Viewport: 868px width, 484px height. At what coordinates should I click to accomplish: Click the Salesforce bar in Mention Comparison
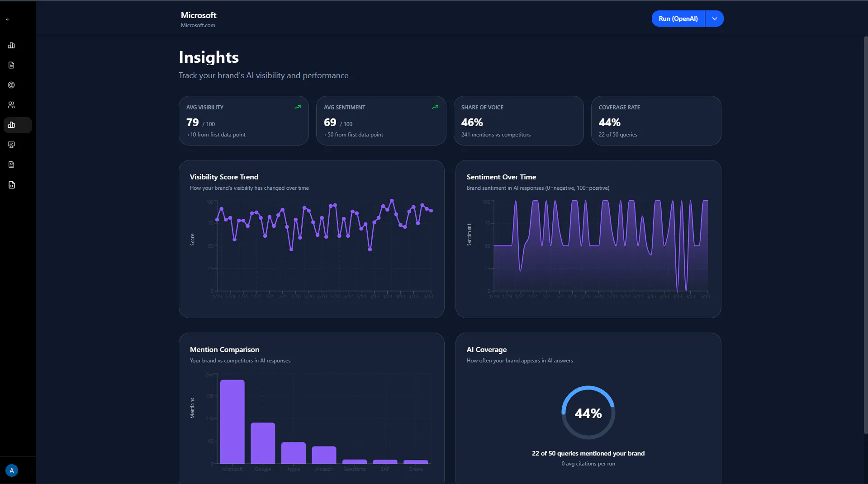355,461
